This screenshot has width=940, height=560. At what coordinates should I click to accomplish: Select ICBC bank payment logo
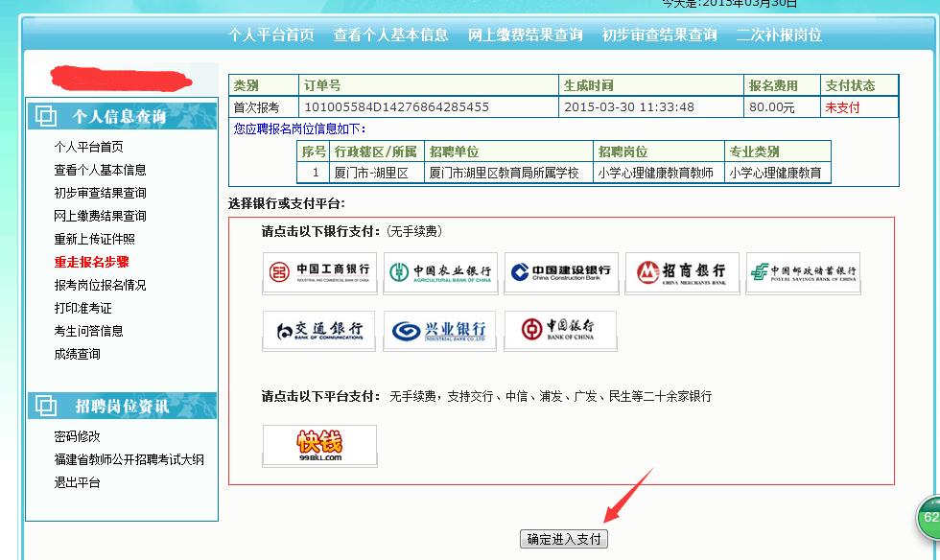tap(319, 273)
